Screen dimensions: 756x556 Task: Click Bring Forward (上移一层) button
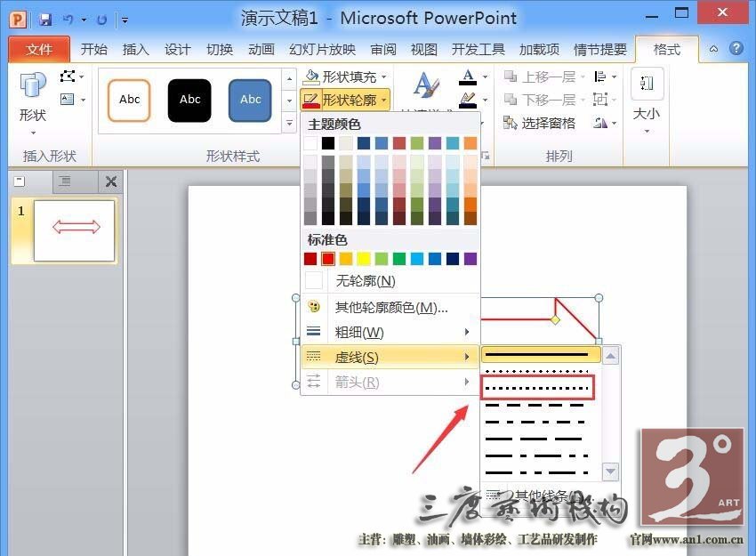click(539, 77)
